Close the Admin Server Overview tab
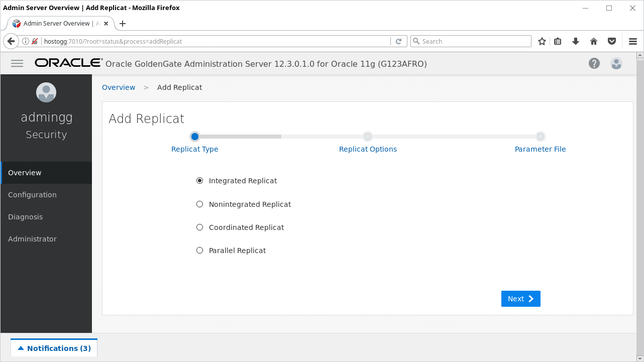Image resolution: width=644 pixels, height=362 pixels. [106, 24]
